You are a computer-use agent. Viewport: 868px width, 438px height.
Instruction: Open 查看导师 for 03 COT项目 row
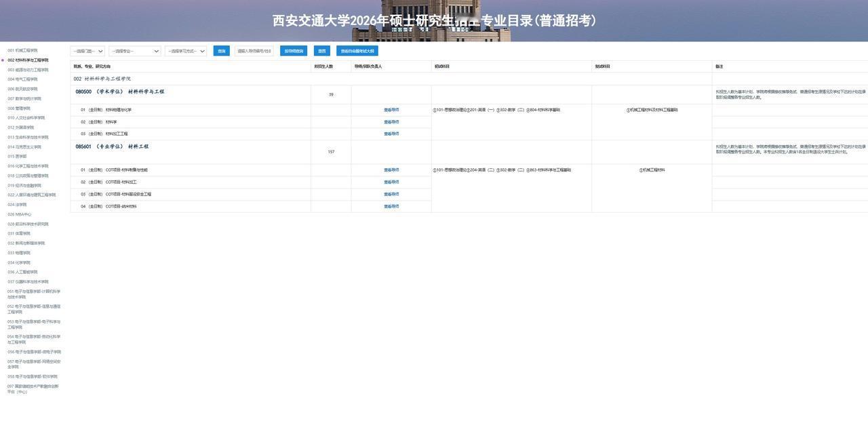point(391,194)
